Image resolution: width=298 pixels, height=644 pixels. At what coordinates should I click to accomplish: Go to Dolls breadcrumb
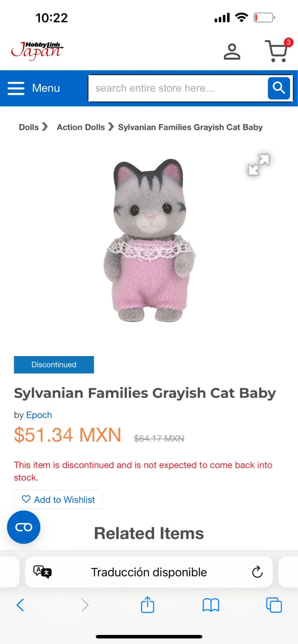(x=29, y=127)
